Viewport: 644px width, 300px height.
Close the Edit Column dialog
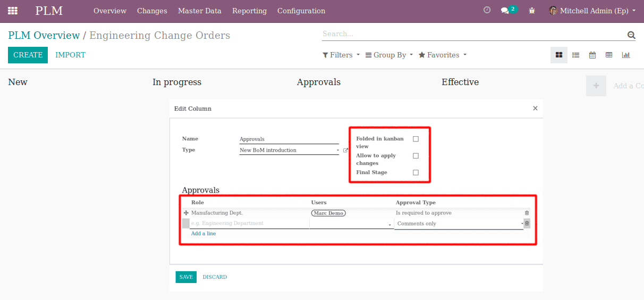click(x=535, y=108)
